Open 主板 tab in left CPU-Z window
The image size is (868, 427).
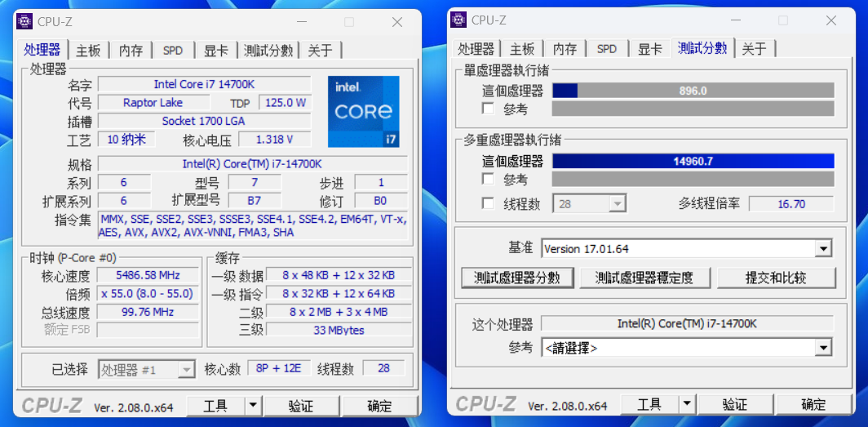[89, 51]
